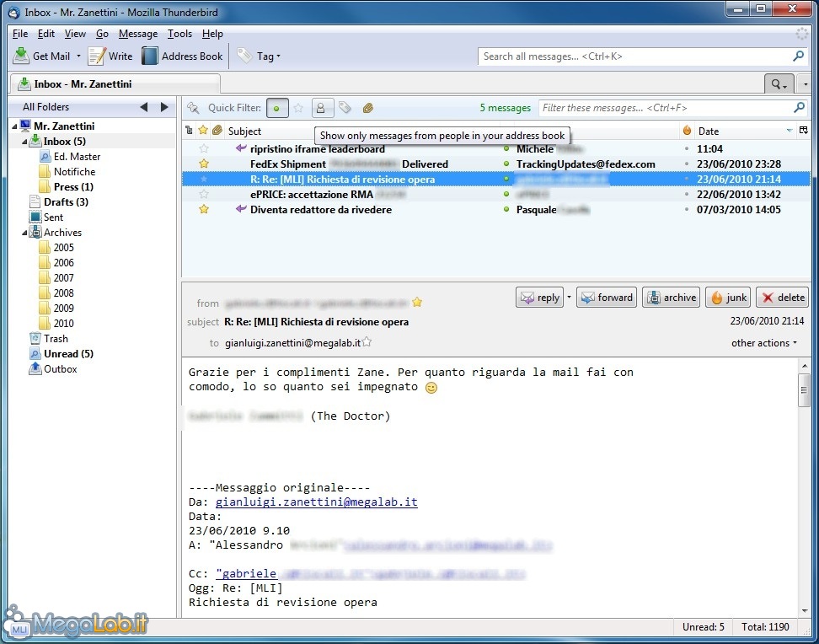Open the Tools menu
This screenshot has width=819, height=644.
coord(179,34)
